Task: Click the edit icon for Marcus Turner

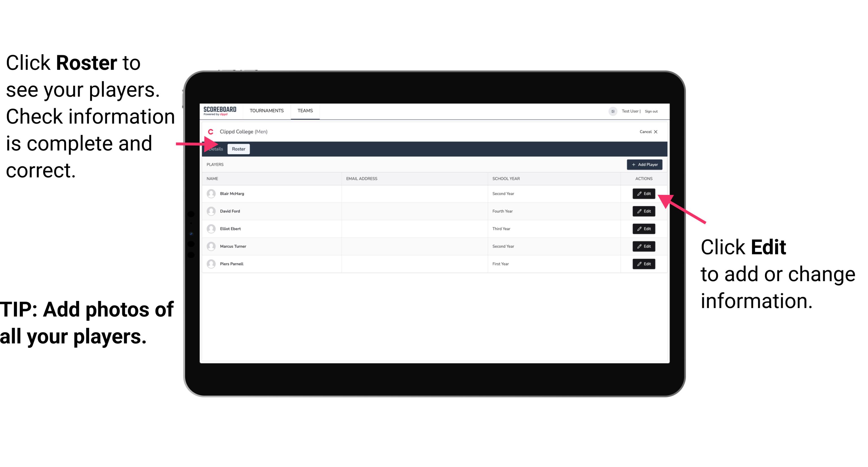Action: pyautogui.click(x=644, y=246)
